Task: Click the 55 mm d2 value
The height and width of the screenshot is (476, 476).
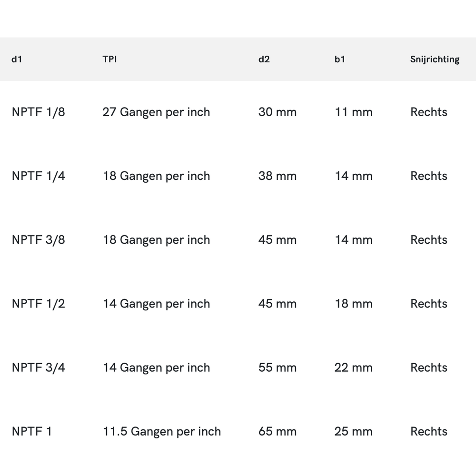Action: click(x=277, y=367)
